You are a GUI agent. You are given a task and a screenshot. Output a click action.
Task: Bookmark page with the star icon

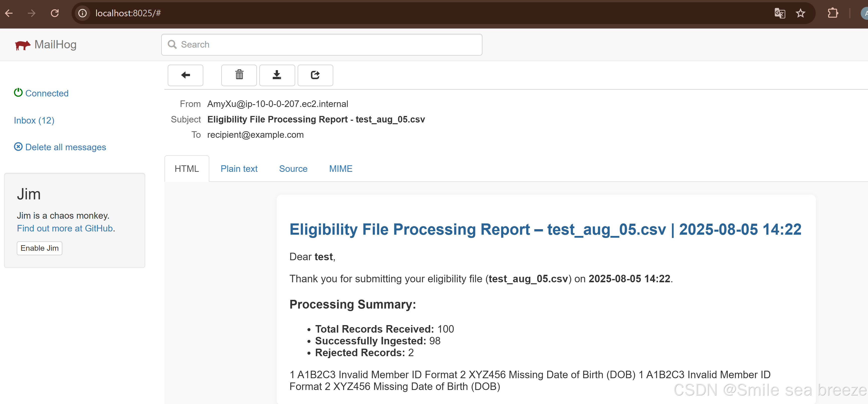click(800, 13)
